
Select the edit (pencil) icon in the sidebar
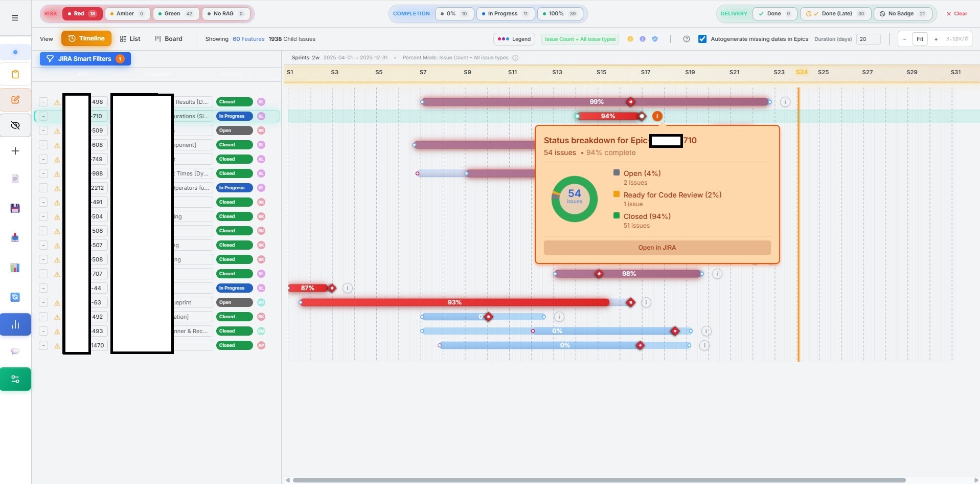[x=15, y=99]
